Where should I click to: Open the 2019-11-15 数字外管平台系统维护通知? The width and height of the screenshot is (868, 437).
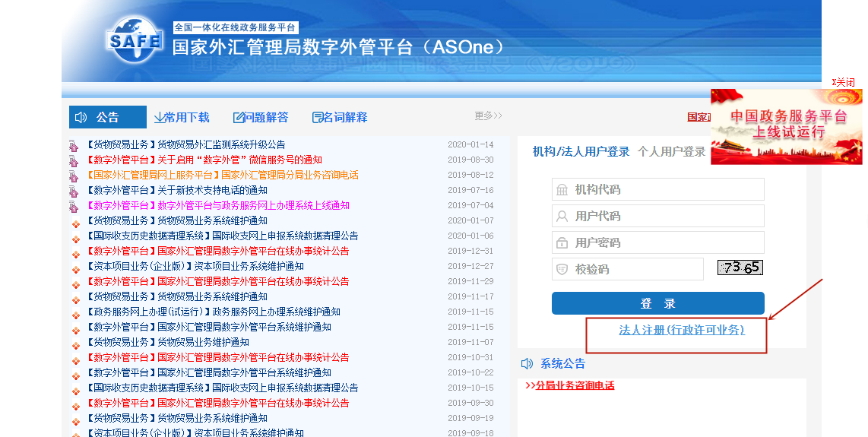click(x=209, y=328)
